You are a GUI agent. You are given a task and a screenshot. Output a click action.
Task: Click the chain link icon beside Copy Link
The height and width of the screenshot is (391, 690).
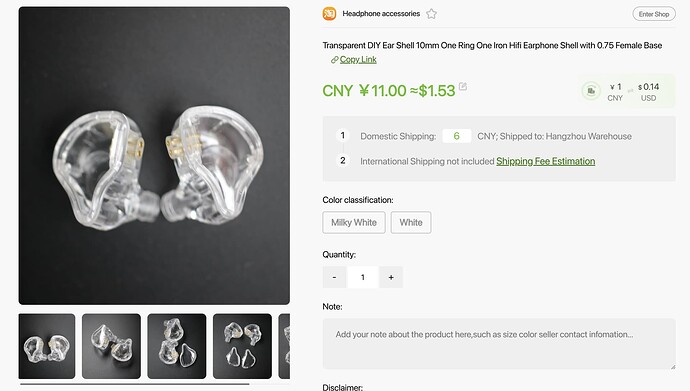point(334,59)
